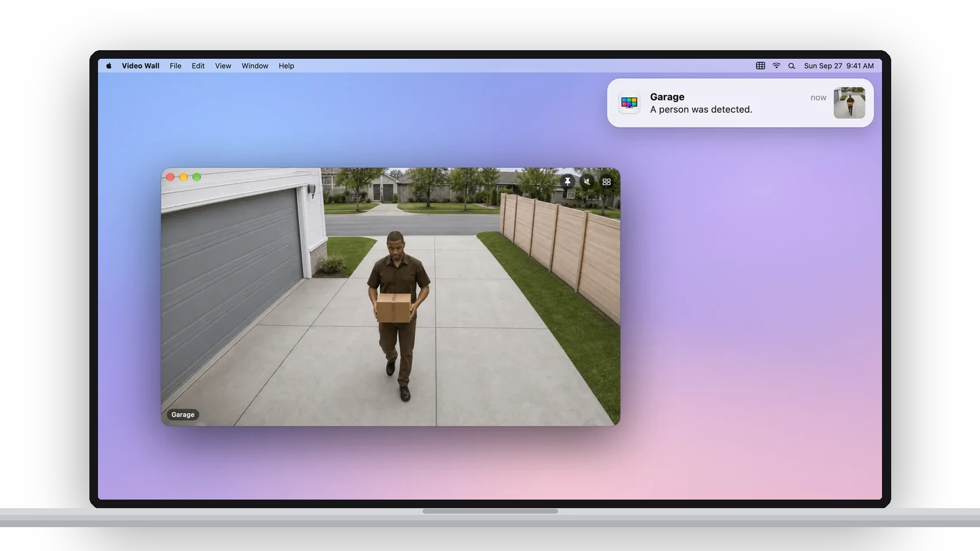Open Spotlight search in the menu bar
The image size is (980, 551).
coord(791,66)
